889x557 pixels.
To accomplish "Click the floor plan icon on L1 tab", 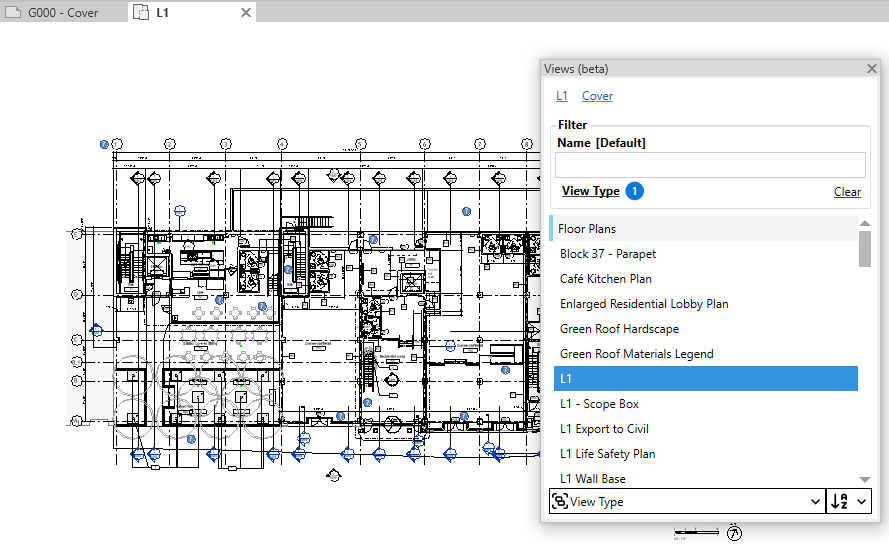I will click(141, 13).
